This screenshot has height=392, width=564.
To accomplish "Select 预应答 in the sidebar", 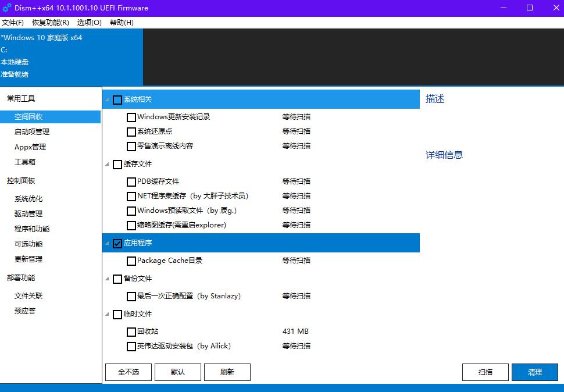I will (x=25, y=311).
